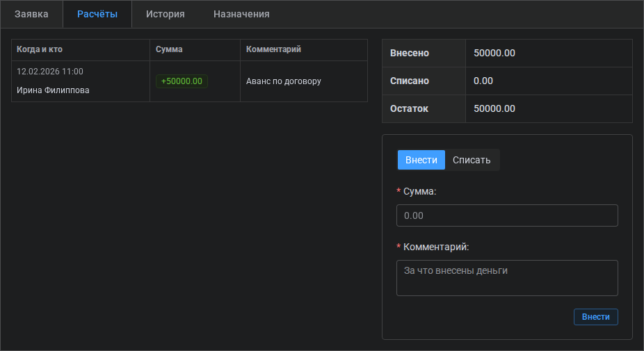Click the Комментарий text area

pyautogui.click(x=507, y=278)
